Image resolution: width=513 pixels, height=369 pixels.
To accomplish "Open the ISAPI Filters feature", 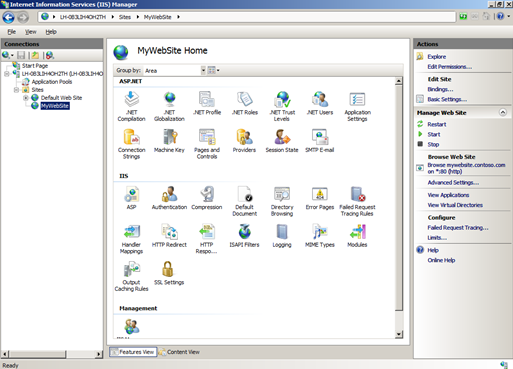I will 244,235.
